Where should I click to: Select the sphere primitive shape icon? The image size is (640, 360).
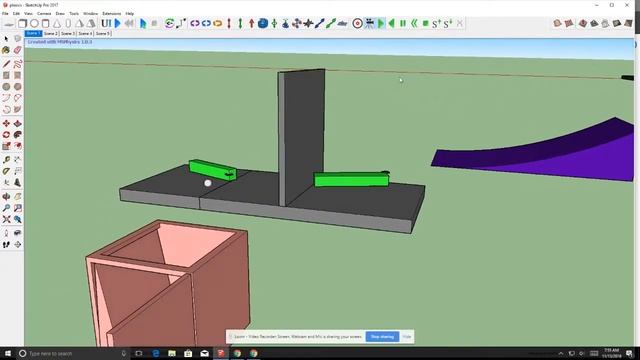34,24
